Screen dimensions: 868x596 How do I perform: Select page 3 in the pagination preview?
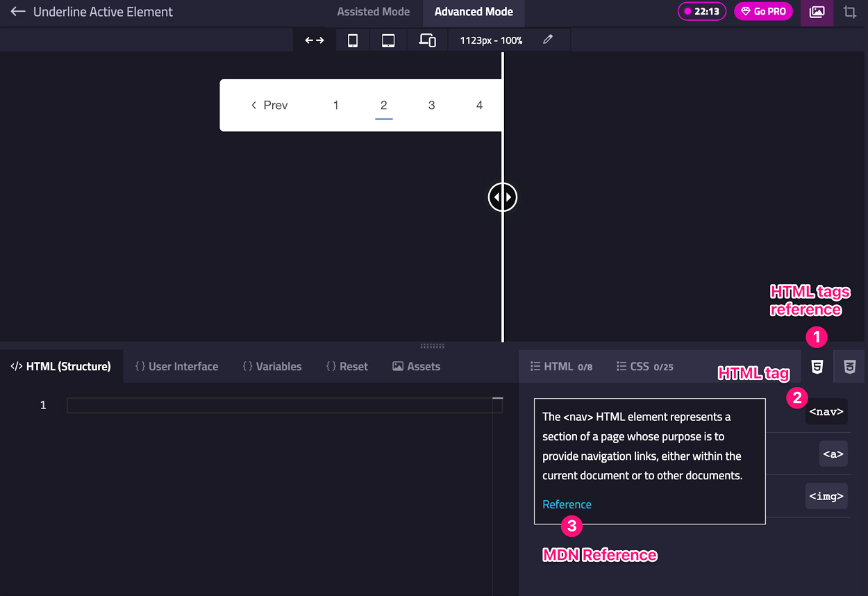[431, 105]
